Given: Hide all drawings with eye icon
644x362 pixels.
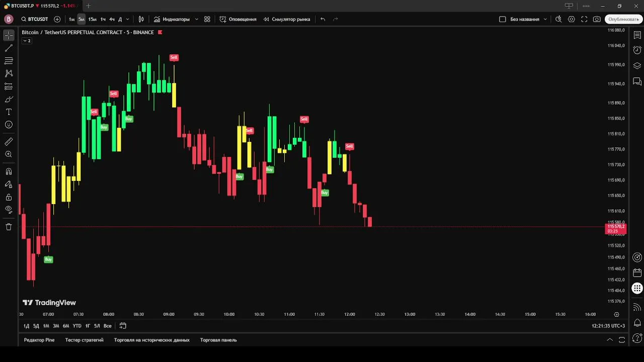Looking at the screenshot, I should click(9, 210).
